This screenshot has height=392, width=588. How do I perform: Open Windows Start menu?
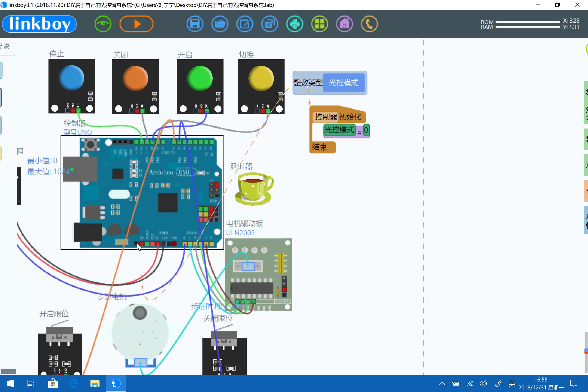coord(10,383)
